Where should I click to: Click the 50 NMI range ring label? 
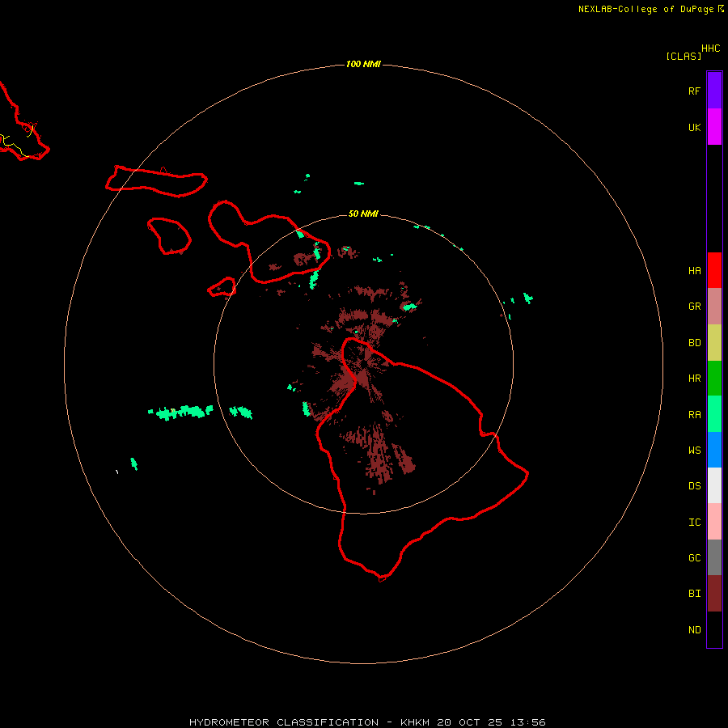363,214
